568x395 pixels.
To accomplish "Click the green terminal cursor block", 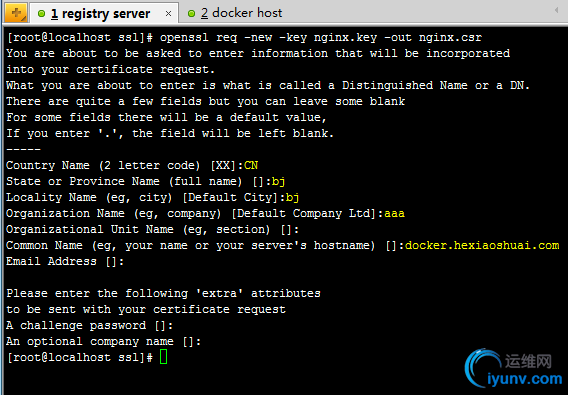I will pyautogui.click(x=163, y=357).
